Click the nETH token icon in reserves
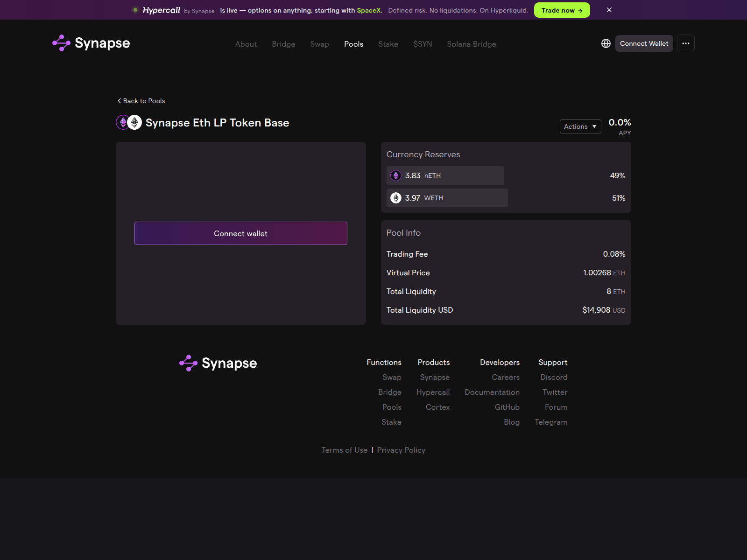The width and height of the screenshot is (747, 560). tap(396, 175)
